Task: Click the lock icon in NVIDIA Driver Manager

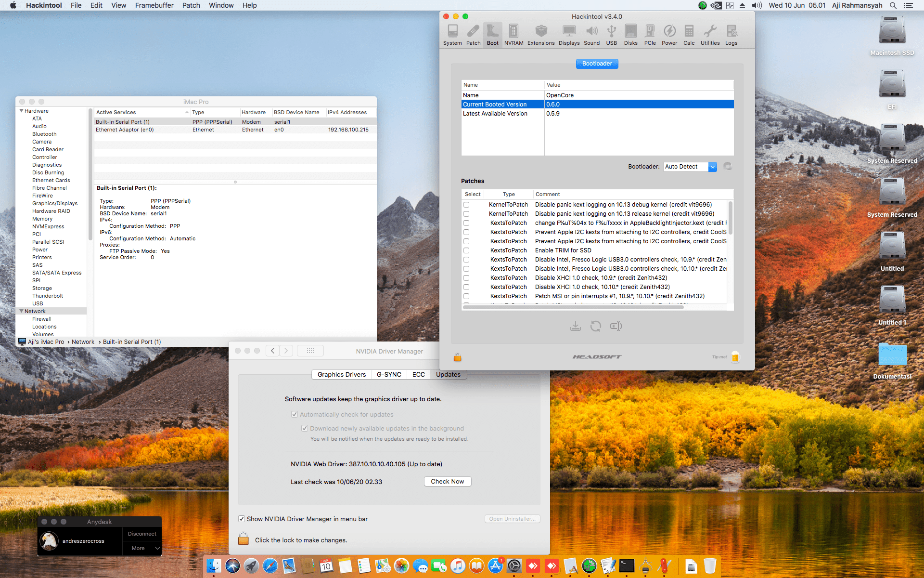Action: pyautogui.click(x=244, y=539)
